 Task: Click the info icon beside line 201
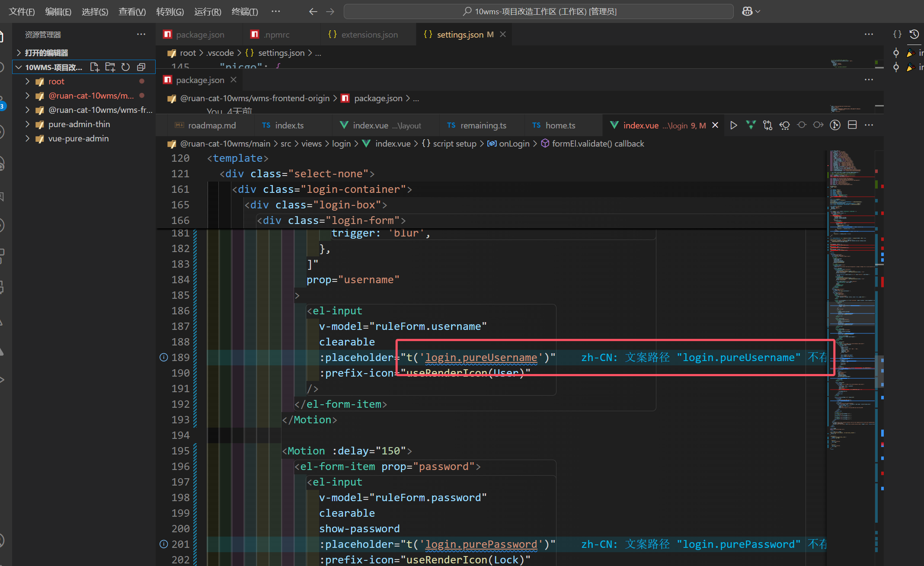163,544
